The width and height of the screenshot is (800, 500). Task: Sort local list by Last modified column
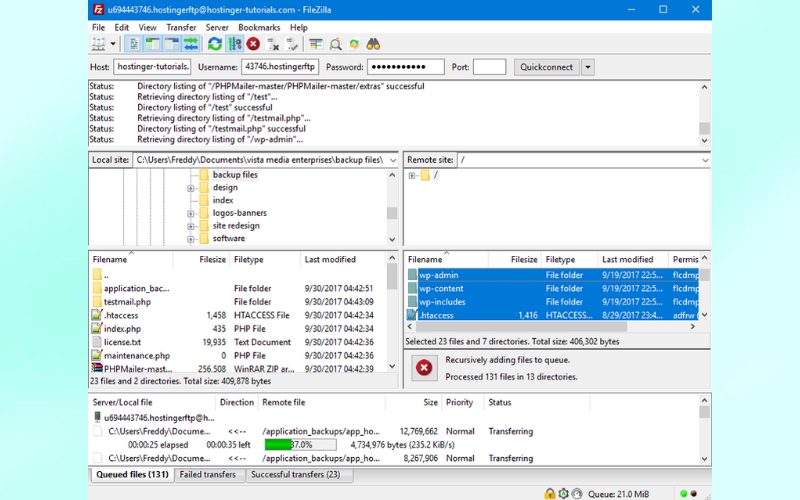pyautogui.click(x=330, y=259)
